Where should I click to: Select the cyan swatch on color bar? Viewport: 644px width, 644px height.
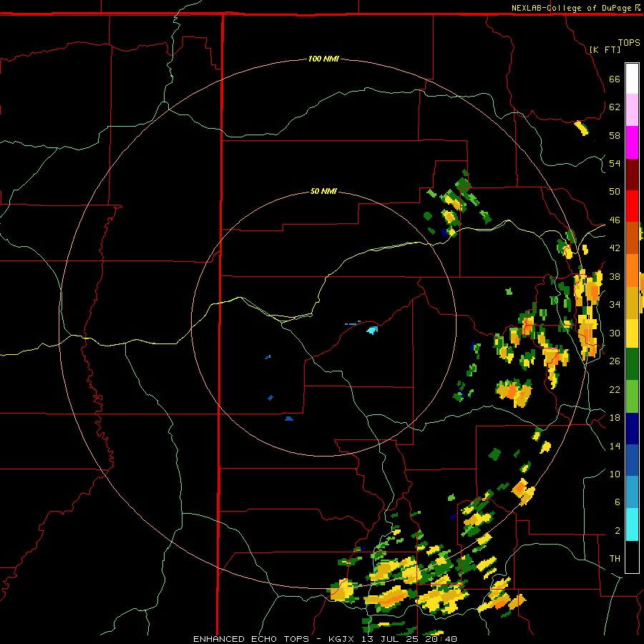(632, 525)
